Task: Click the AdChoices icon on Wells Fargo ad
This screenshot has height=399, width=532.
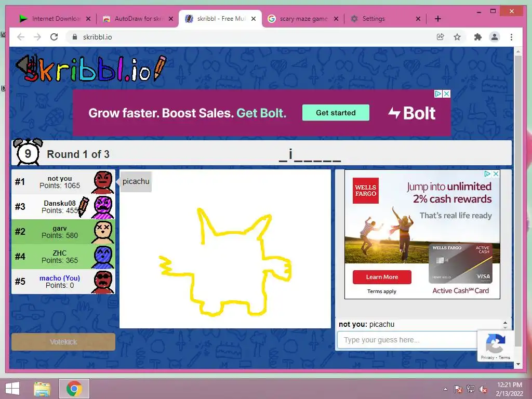Action: (x=487, y=174)
